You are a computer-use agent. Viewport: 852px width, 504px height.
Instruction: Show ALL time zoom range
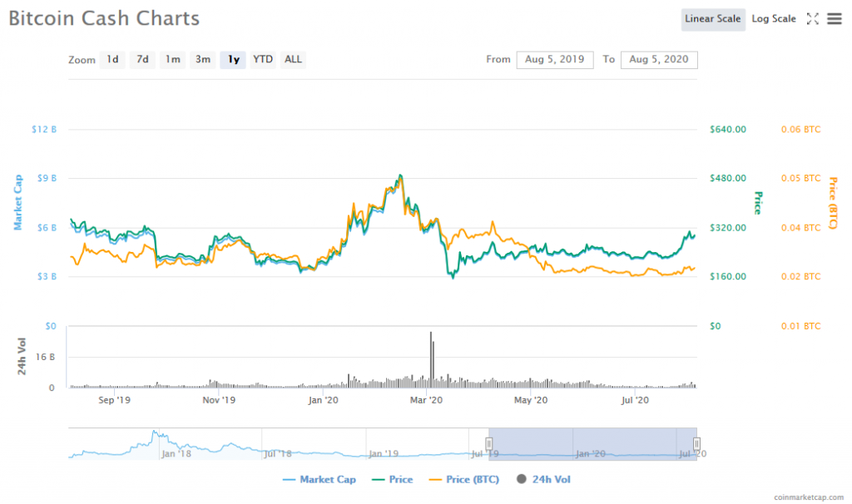point(293,59)
